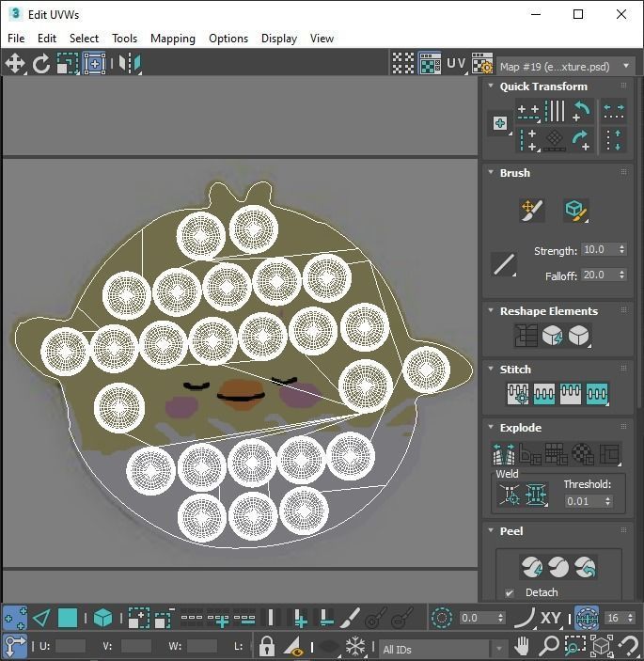Toggle the freeze snowflake icon
The width and height of the screenshot is (644, 661).
tap(355, 645)
